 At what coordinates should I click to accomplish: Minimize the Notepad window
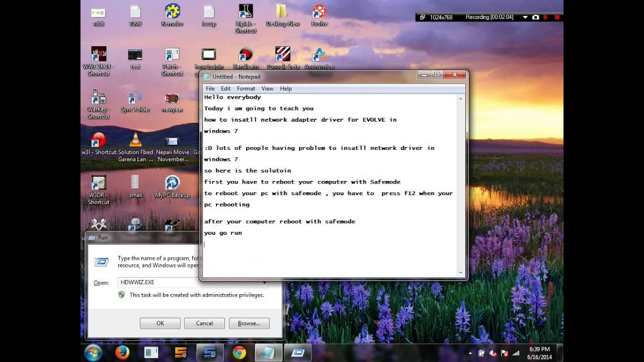[424, 74]
